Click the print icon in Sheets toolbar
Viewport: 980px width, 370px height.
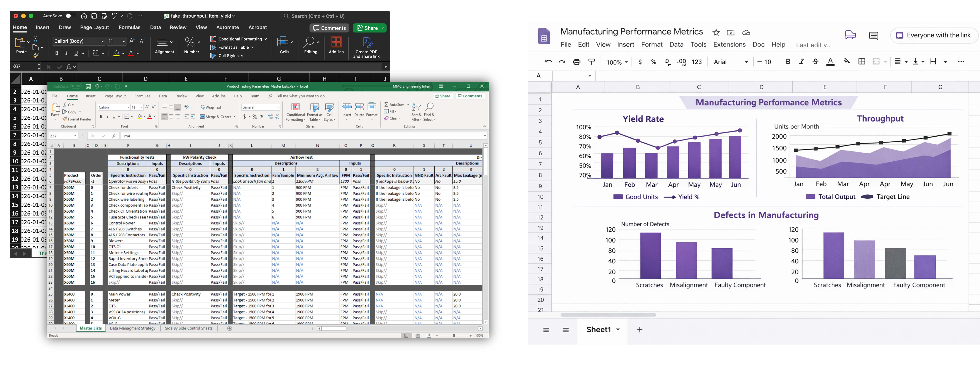(577, 62)
